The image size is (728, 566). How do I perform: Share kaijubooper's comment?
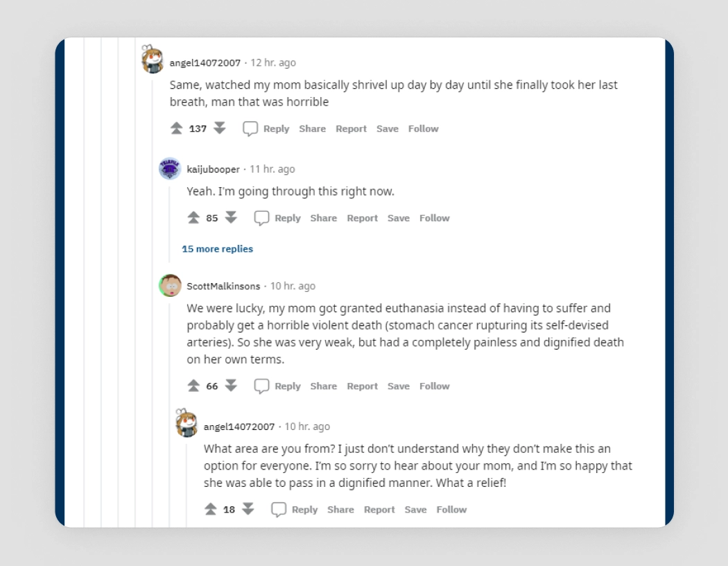[x=323, y=217]
